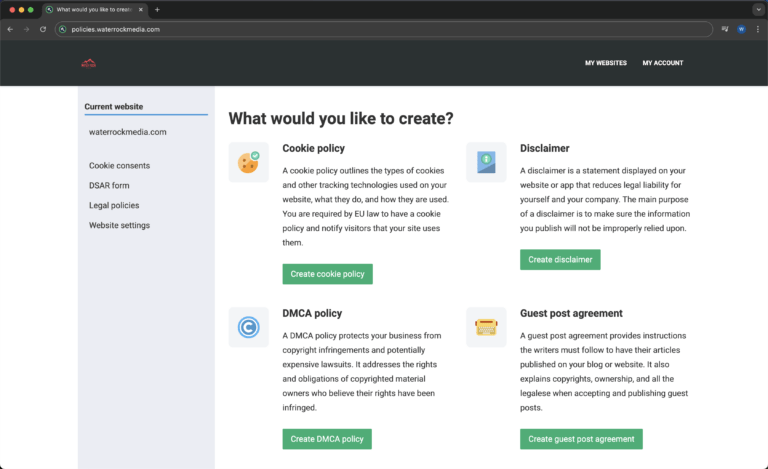Click the 'What would you like to create?' heading
The image size is (768, 469).
click(341, 118)
